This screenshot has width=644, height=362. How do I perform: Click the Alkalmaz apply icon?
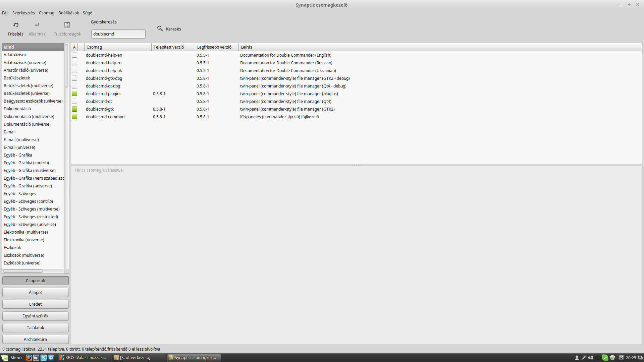37,25
